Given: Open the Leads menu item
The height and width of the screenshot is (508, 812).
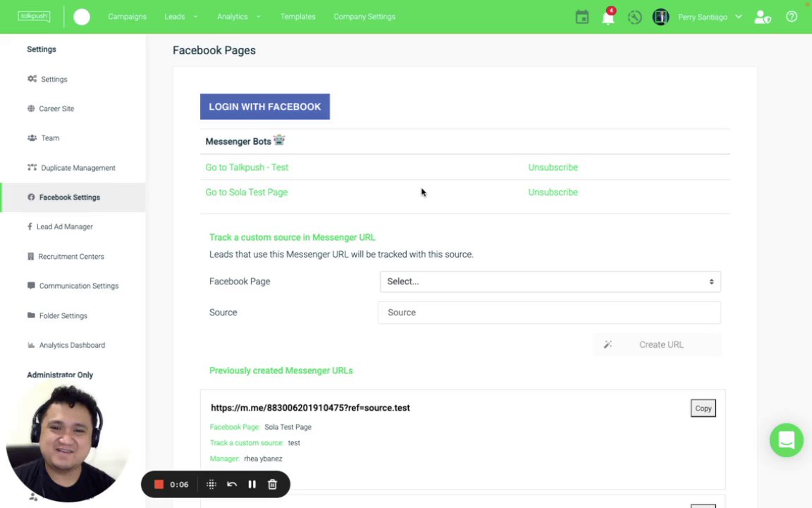Looking at the screenshot, I should [x=175, y=17].
